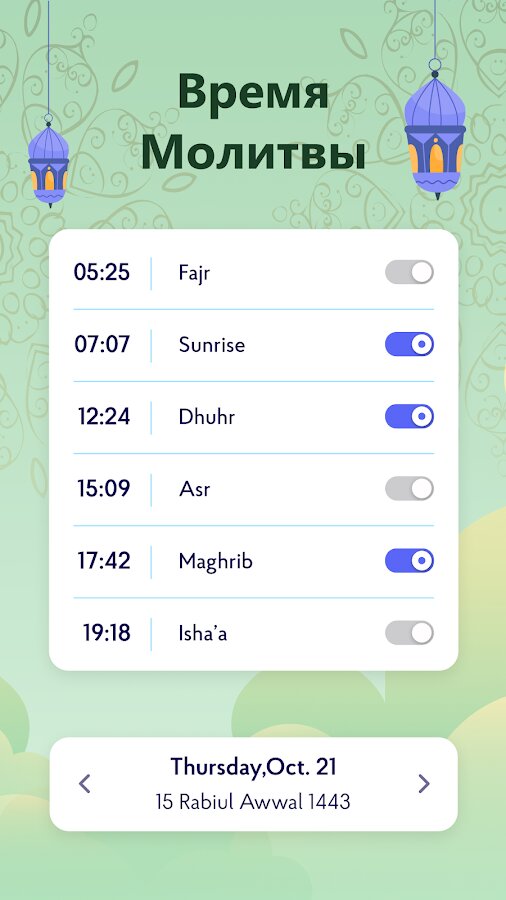Viewport: 506px width, 900px height.
Task: Tap the 05:25 Fajr time
Action: pyautogui.click(x=102, y=272)
